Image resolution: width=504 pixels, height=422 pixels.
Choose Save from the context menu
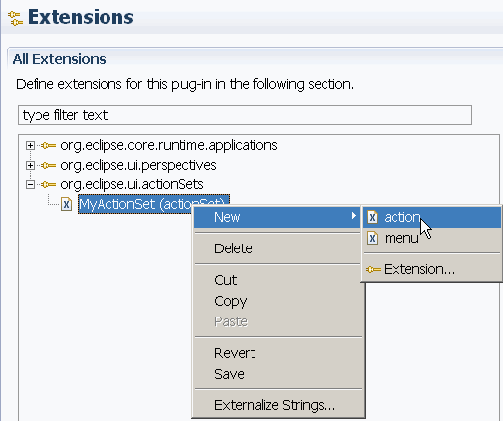point(229,374)
